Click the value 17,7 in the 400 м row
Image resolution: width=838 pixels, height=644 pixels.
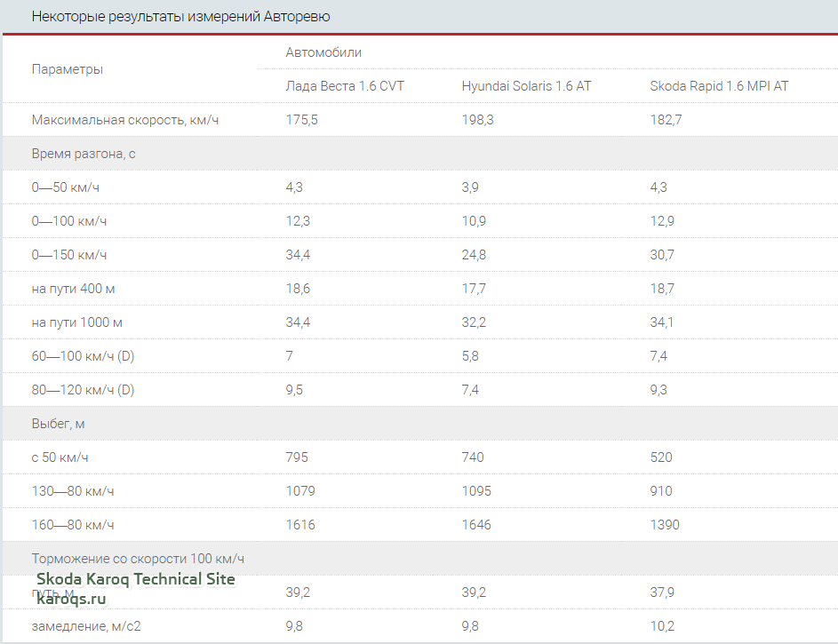click(474, 289)
